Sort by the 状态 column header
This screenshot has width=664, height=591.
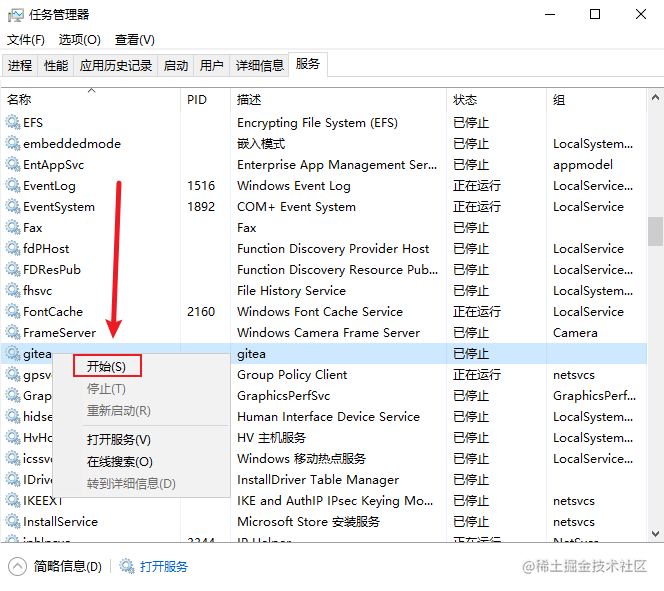(496, 100)
